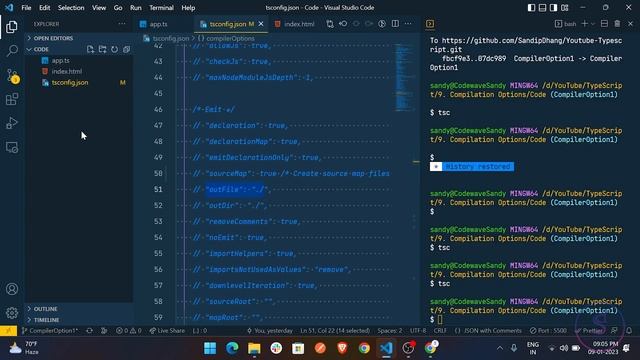Screen dimensions: 640x360
Task: Click Port : 5500 in status bar
Action: tap(548, 331)
